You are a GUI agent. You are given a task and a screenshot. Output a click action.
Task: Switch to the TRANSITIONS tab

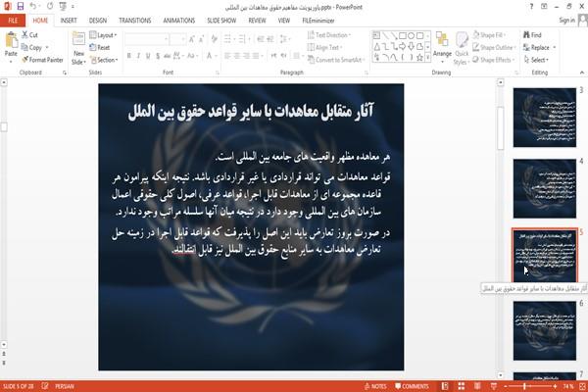click(135, 21)
